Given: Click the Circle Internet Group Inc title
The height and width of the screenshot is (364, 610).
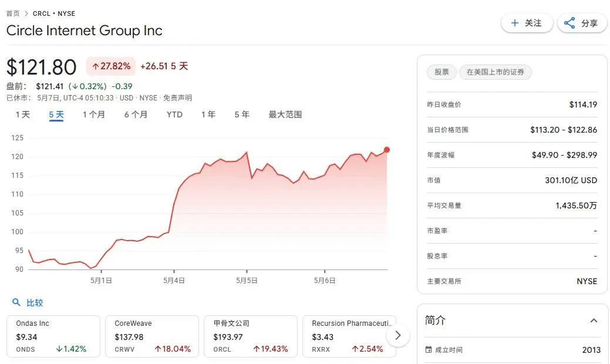Looking at the screenshot, I should click(85, 31).
